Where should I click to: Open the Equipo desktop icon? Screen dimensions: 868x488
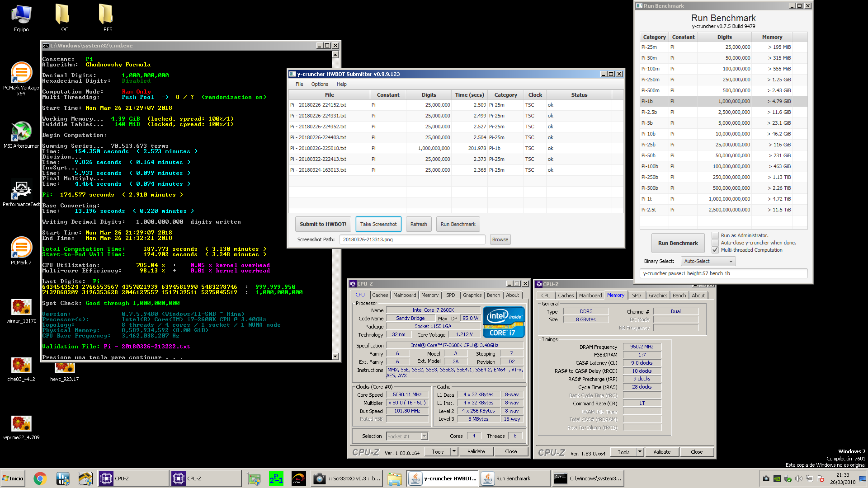[21, 18]
